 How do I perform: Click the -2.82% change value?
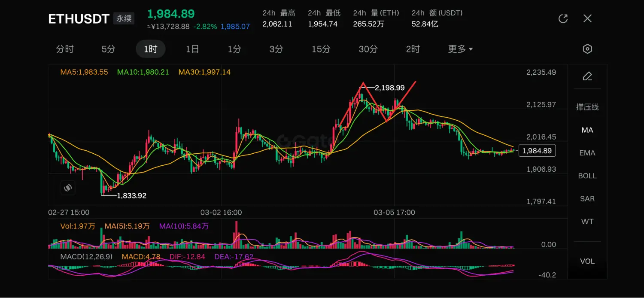pos(205,27)
